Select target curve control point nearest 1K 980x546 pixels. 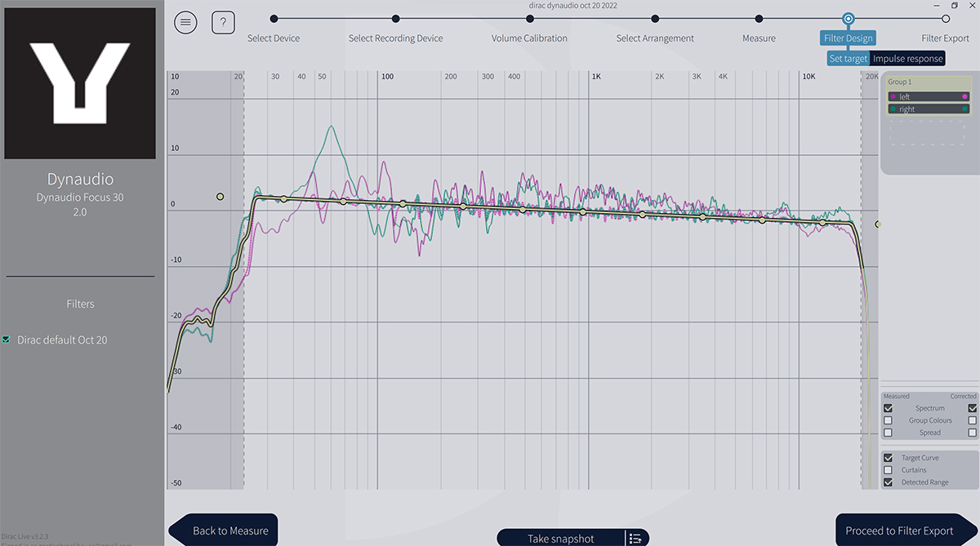(x=583, y=211)
